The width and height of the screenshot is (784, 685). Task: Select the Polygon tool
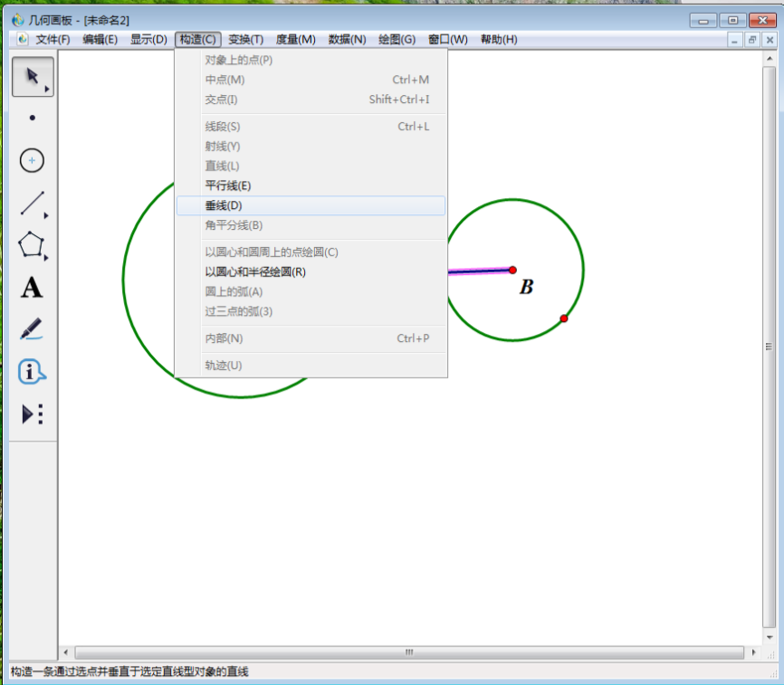(31, 244)
